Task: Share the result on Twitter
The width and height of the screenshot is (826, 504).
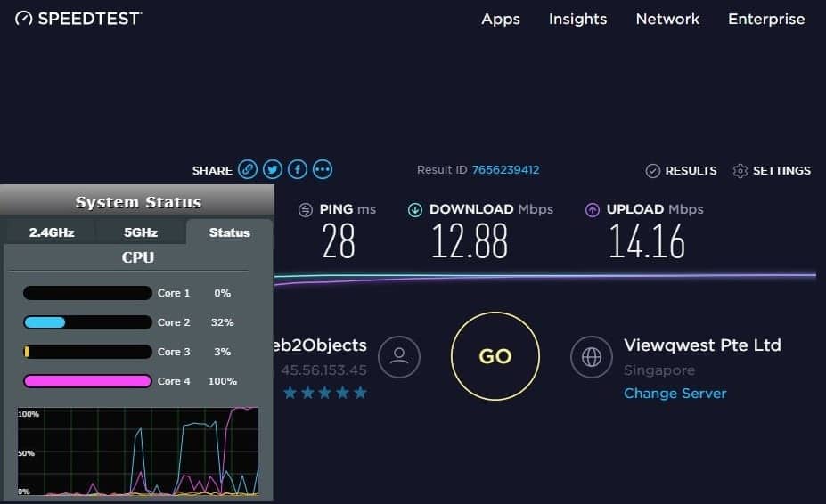Action: 273,169
